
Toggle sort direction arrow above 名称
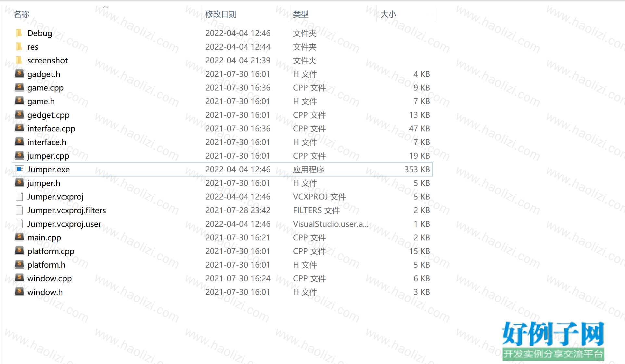(x=105, y=7)
